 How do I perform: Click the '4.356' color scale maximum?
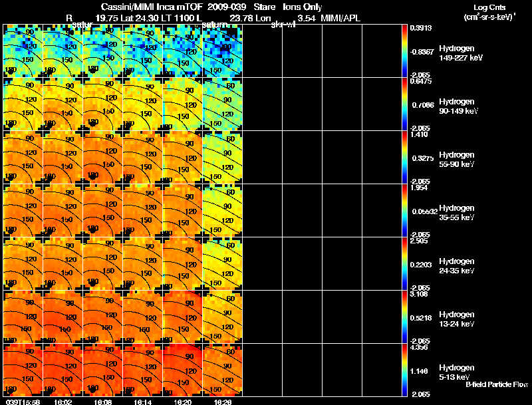pyautogui.click(x=419, y=347)
